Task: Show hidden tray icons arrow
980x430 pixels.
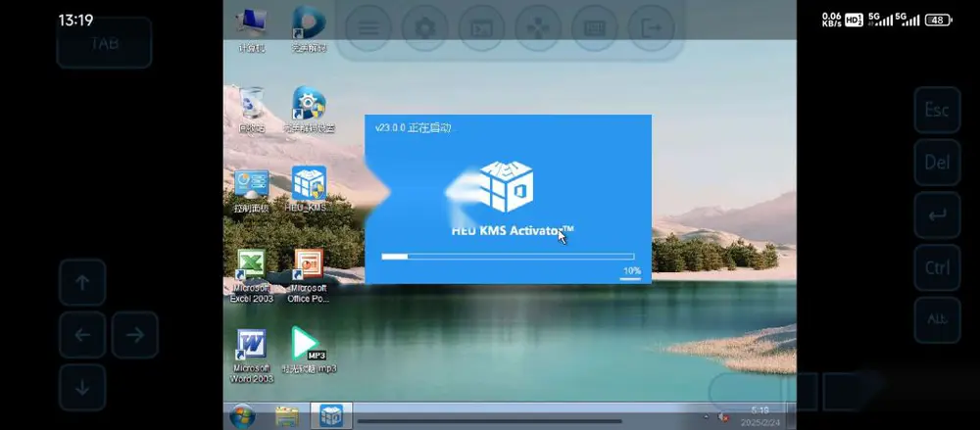Action: pos(707,417)
